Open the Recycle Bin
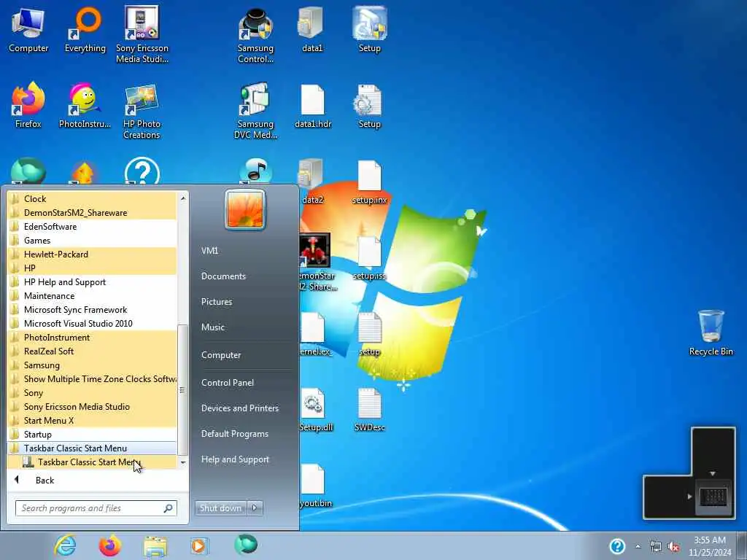This screenshot has height=560, width=747. click(711, 332)
